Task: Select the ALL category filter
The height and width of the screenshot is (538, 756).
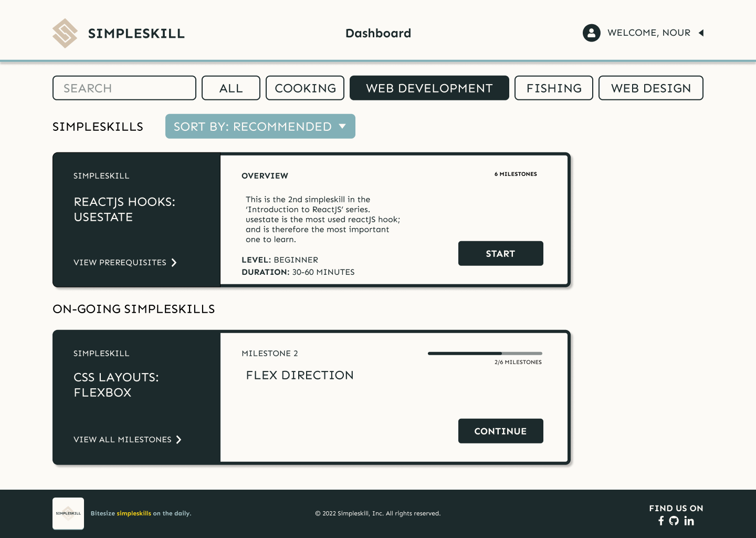Action: point(230,88)
